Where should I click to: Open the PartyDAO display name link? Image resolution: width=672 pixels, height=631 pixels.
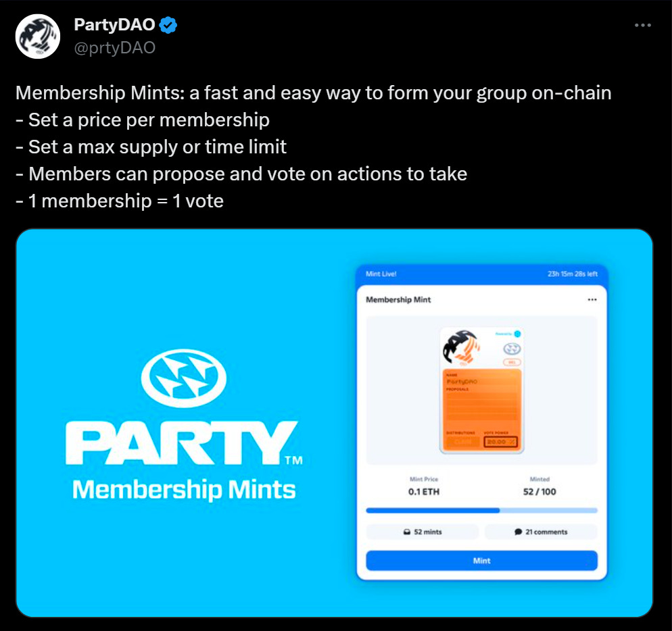[114, 26]
